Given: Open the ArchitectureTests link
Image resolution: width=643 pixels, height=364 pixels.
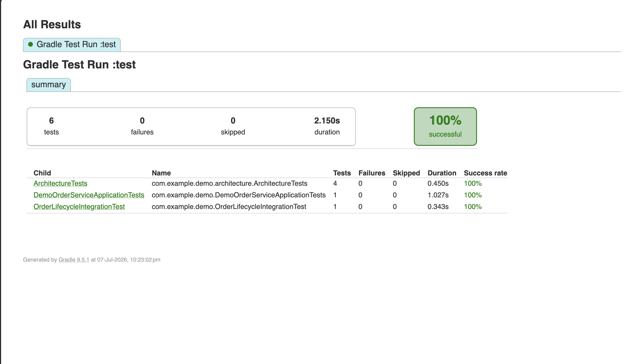Looking at the screenshot, I should point(60,184).
